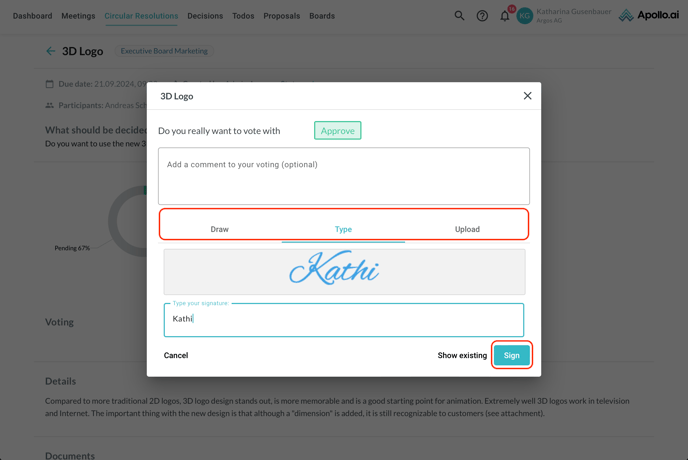Go to the Dashboard page
This screenshot has height=460, width=688.
(x=32, y=16)
